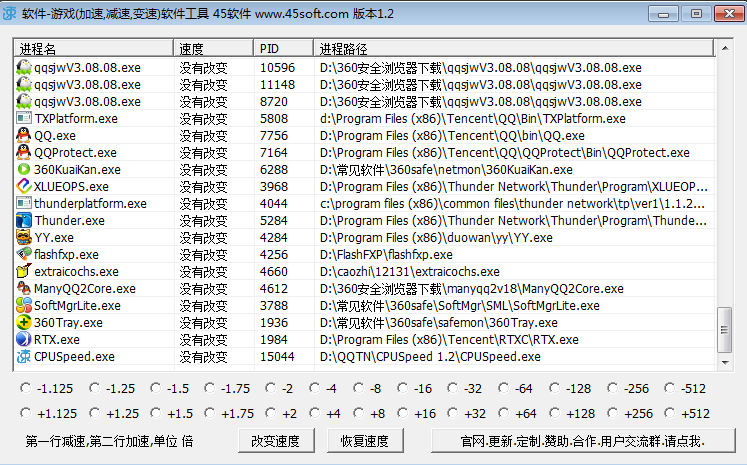Click the 360KuaiKan.exe green play icon

(x=24, y=169)
